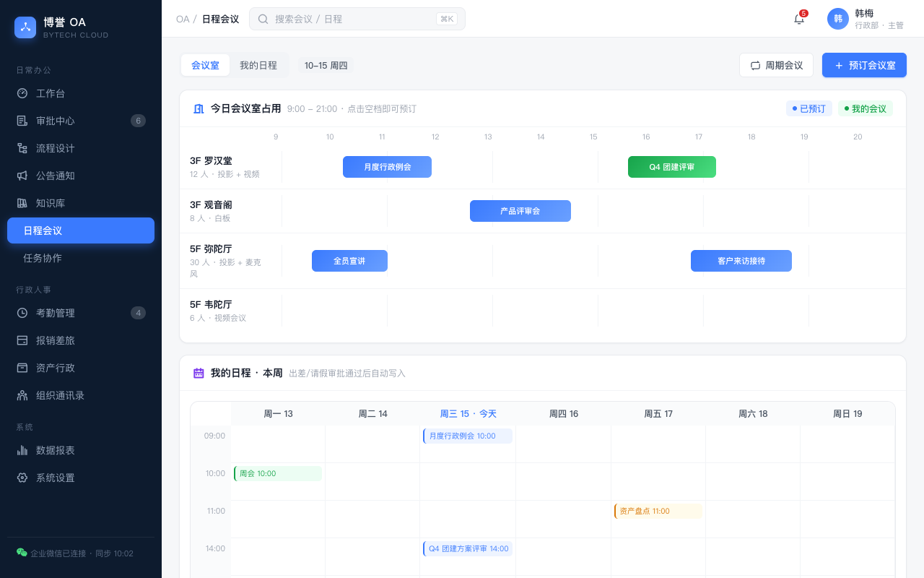Click the 周期会议 button

776,65
